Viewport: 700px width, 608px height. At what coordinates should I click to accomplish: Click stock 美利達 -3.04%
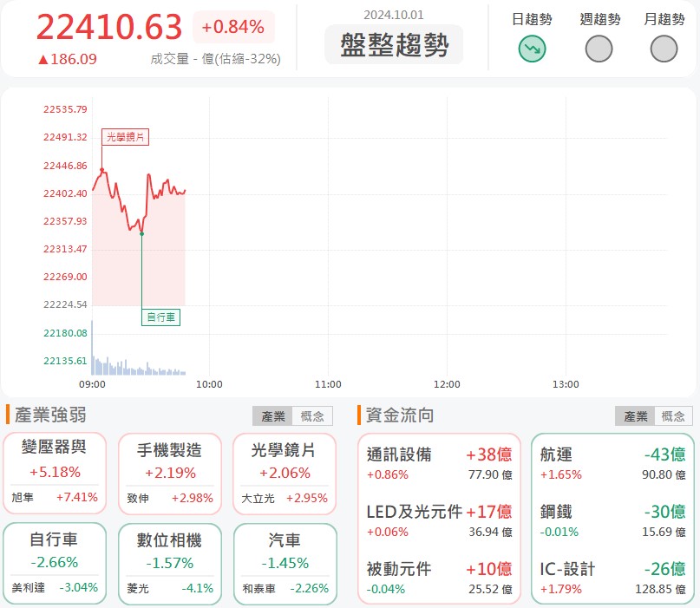point(55,587)
